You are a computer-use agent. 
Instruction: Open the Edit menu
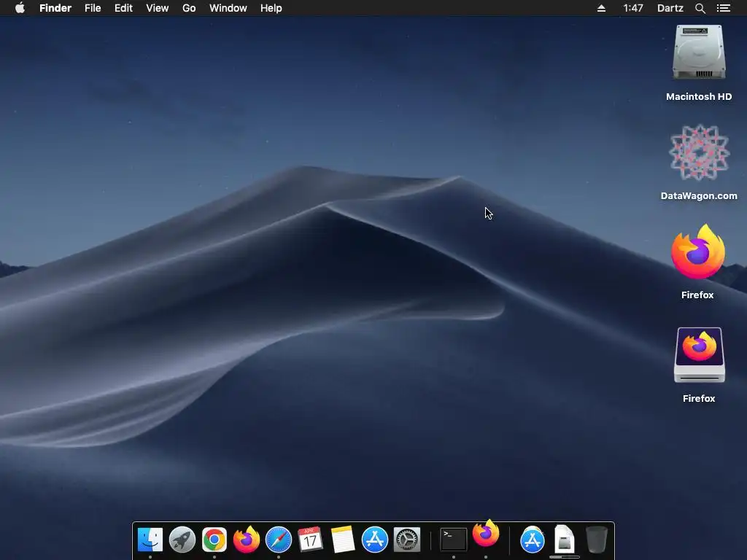pos(123,8)
